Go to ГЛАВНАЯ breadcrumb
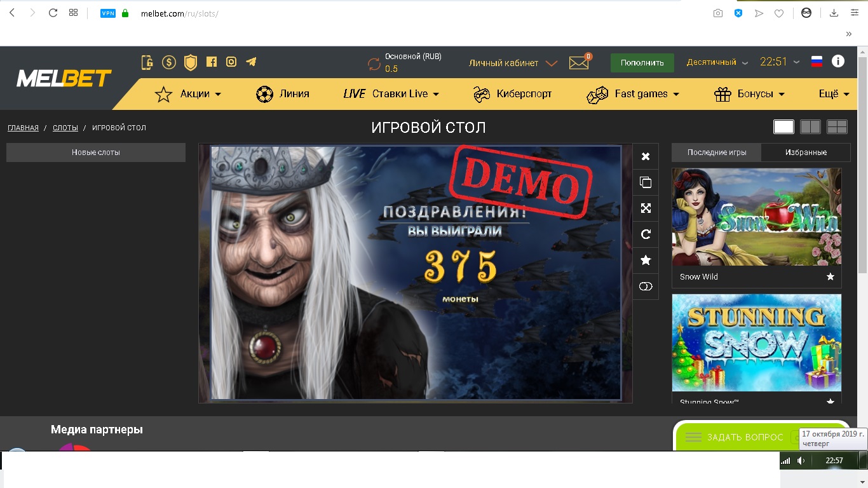 pos(23,128)
